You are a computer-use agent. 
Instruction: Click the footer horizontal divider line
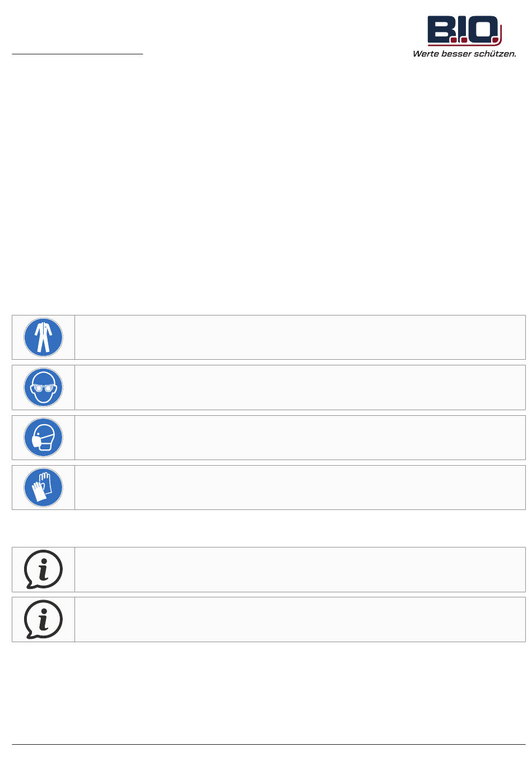(x=269, y=744)
